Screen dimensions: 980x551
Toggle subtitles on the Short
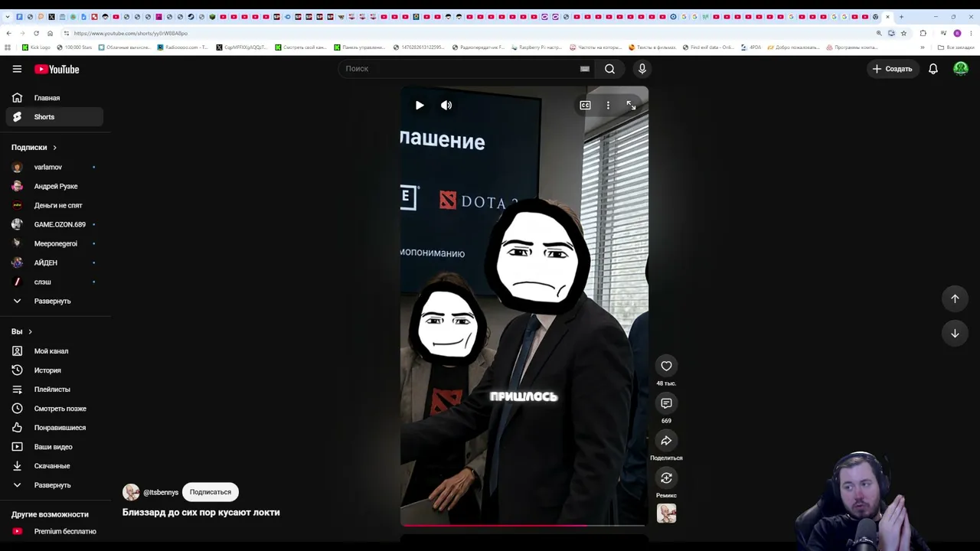[585, 105]
